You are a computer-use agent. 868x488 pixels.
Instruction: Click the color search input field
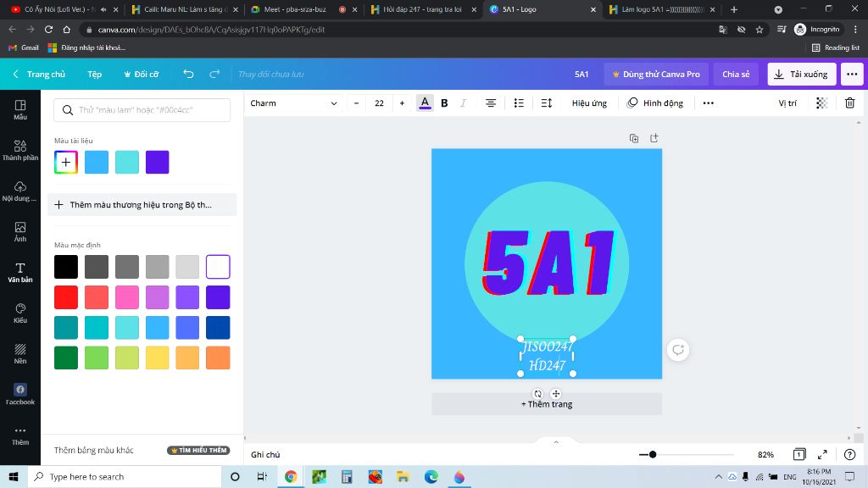point(142,110)
